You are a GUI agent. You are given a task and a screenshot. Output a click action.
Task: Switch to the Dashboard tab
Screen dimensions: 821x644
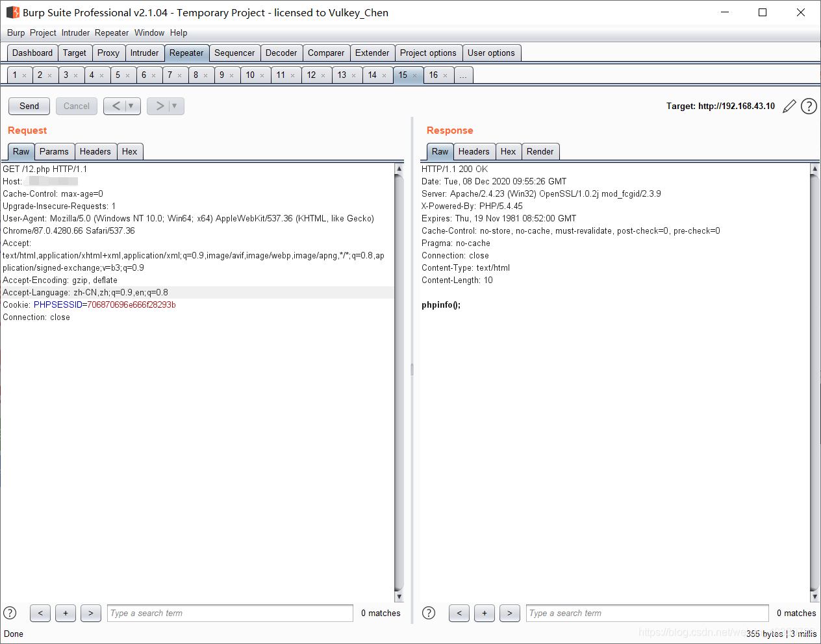[x=32, y=53]
